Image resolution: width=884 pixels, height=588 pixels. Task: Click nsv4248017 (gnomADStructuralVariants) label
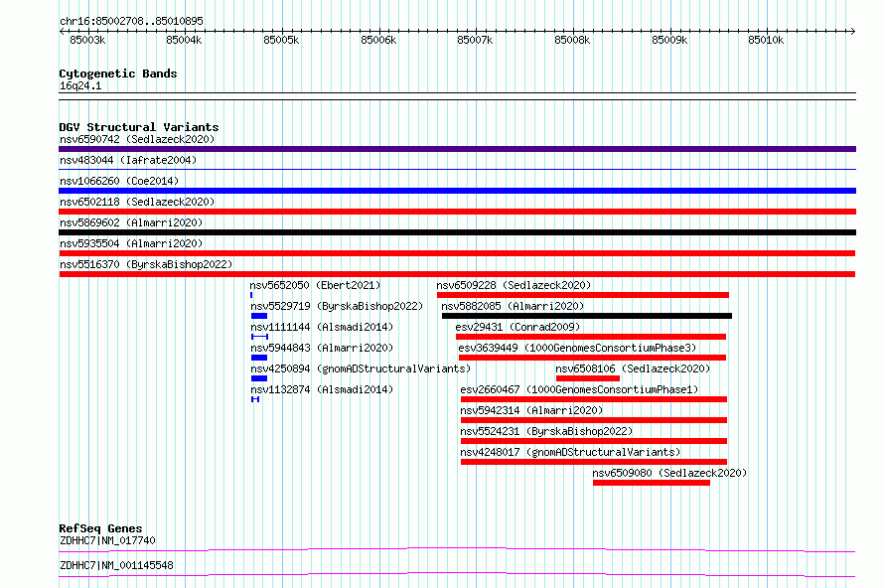[x=570, y=452]
